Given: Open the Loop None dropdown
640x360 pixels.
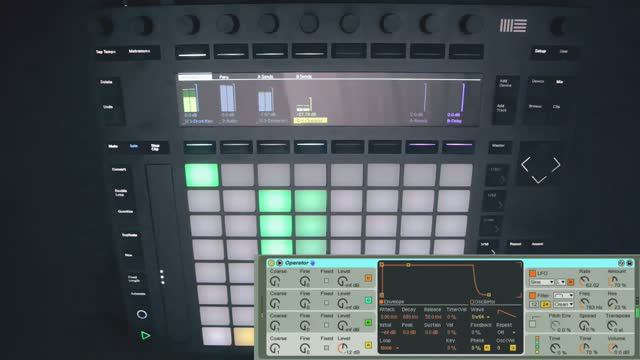Looking at the screenshot, I should click(389, 348).
